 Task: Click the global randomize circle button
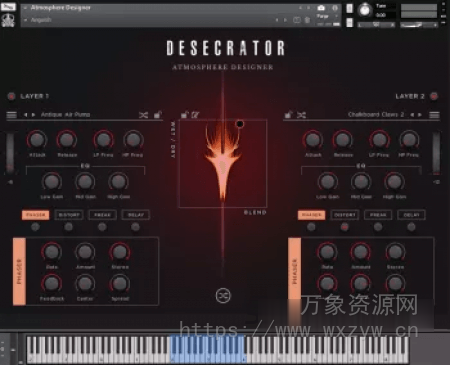(x=223, y=296)
